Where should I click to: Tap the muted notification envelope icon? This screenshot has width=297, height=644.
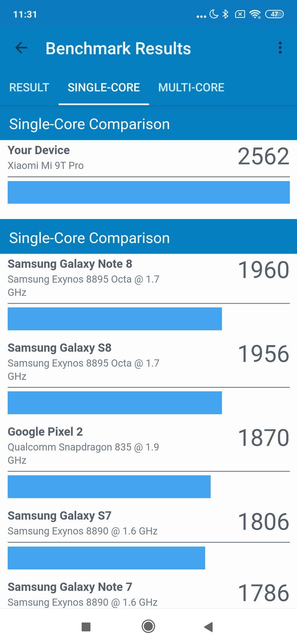pyautogui.click(x=240, y=14)
